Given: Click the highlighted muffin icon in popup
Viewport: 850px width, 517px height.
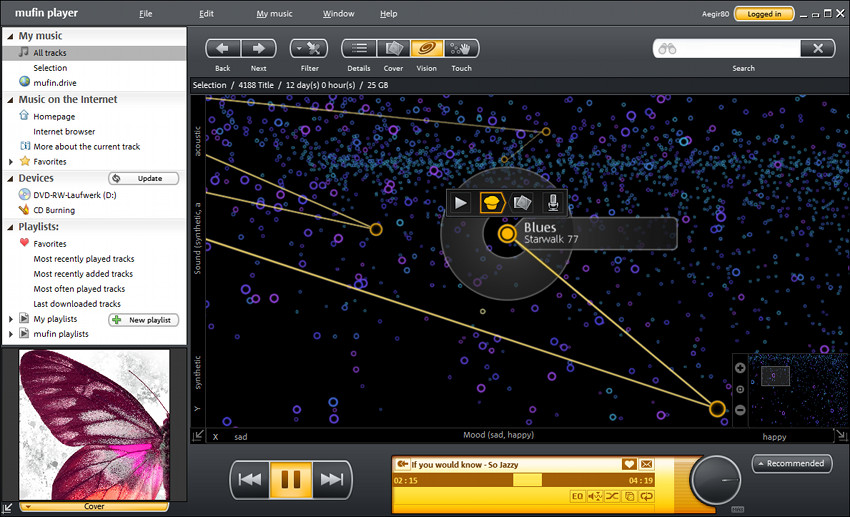Looking at the screenshot, I should point(492,203).
